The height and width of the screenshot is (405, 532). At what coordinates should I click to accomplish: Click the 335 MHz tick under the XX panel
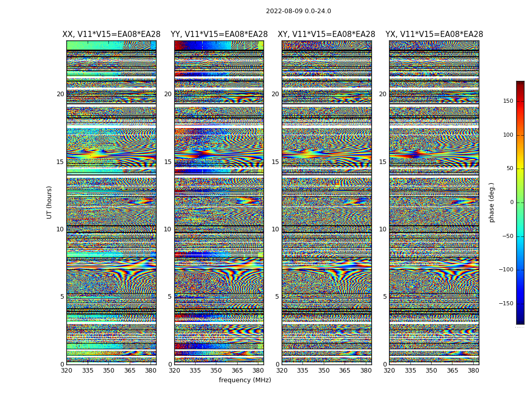[88, 371]
